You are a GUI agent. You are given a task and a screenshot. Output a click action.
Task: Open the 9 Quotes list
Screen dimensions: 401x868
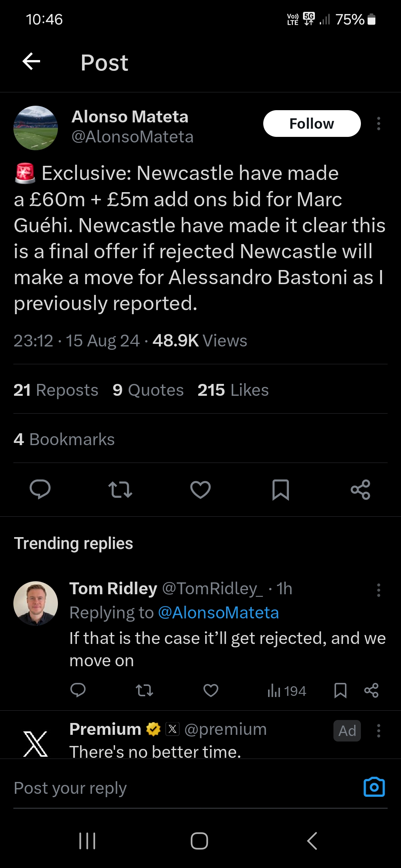[148, 390]
